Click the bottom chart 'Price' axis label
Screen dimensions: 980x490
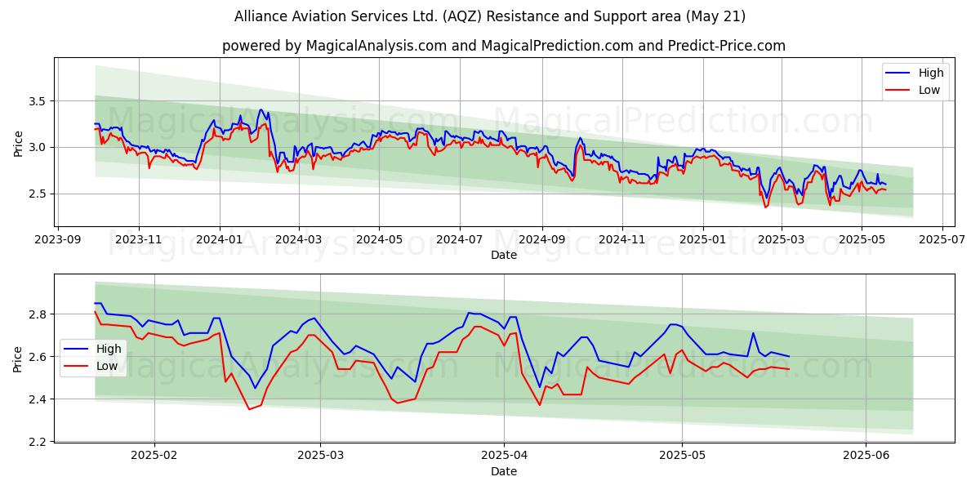(x=19, y=359)
